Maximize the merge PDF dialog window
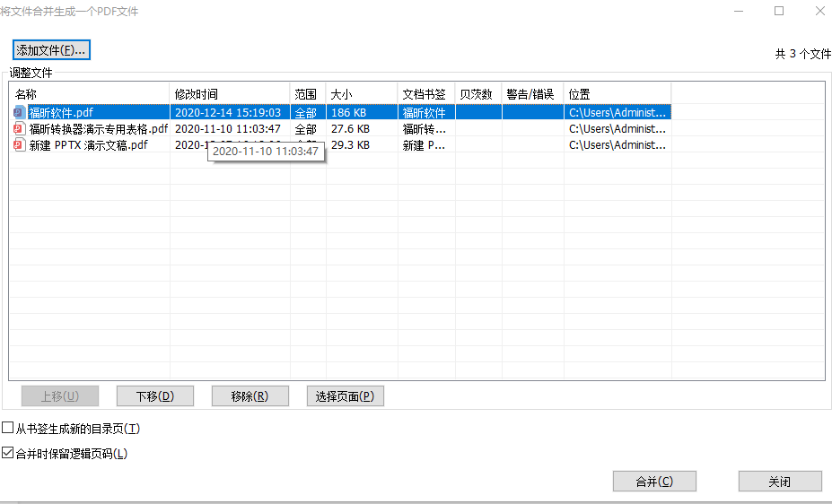Image resolution: width=832 pixels, height=504 pixels. tap(779, 11)
